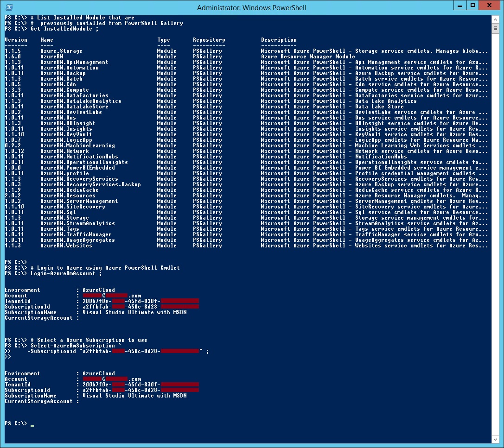The width and height of the screenshot is (504, 448).
Task: Click version 1.6.0 of AzureRM
Action: pos(13,57)
